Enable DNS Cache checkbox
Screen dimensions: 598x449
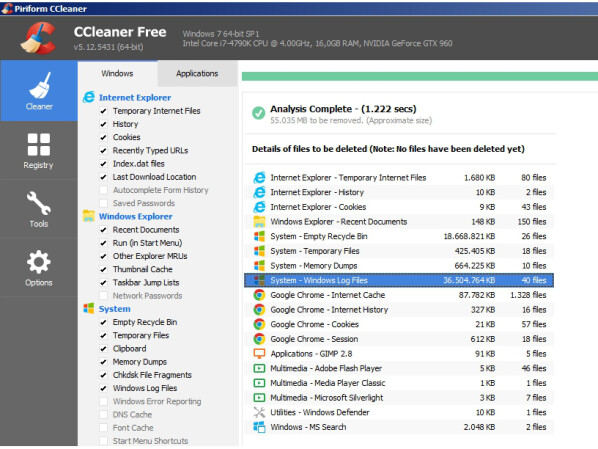103,415
